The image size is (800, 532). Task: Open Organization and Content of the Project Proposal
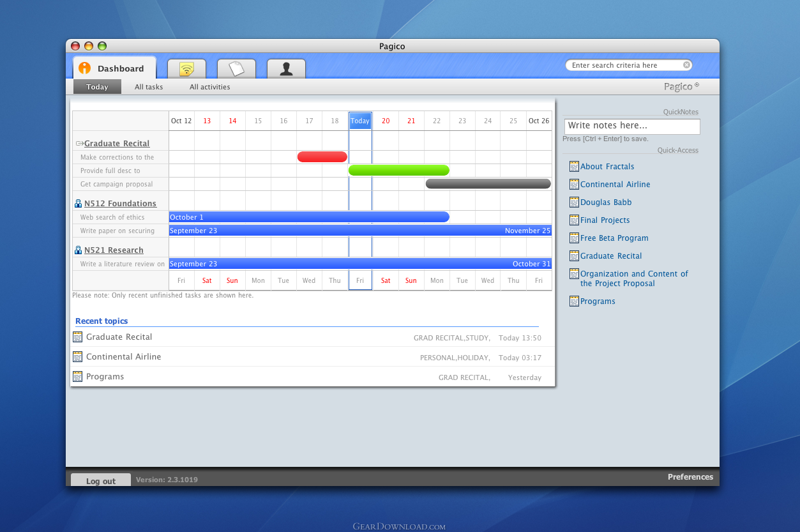(634, 278)
